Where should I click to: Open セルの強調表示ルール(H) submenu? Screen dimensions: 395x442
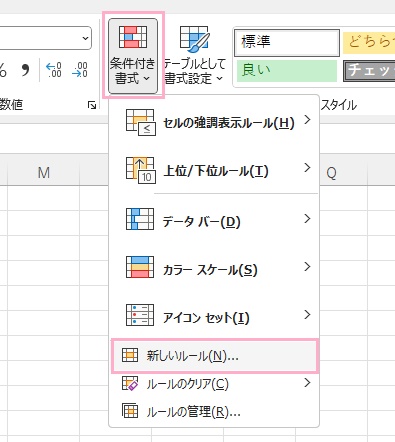[x=214, y=123]
